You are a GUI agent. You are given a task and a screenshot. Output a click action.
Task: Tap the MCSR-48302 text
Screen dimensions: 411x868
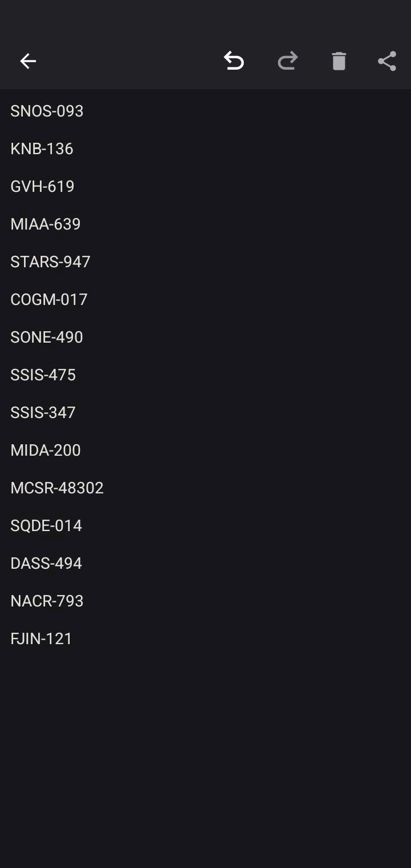57,488
